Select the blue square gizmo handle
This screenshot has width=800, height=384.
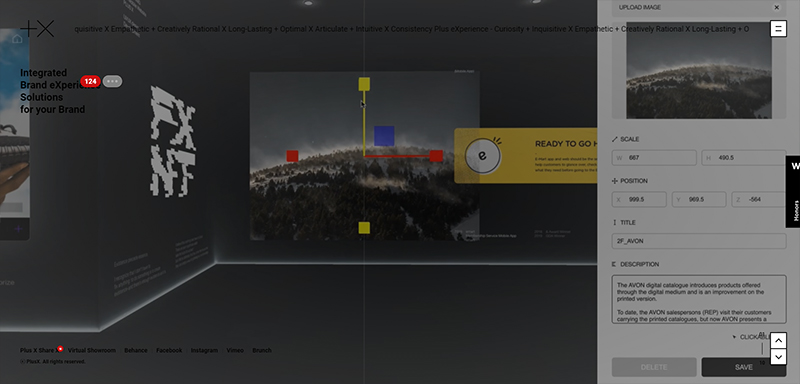tap(384, 136)
